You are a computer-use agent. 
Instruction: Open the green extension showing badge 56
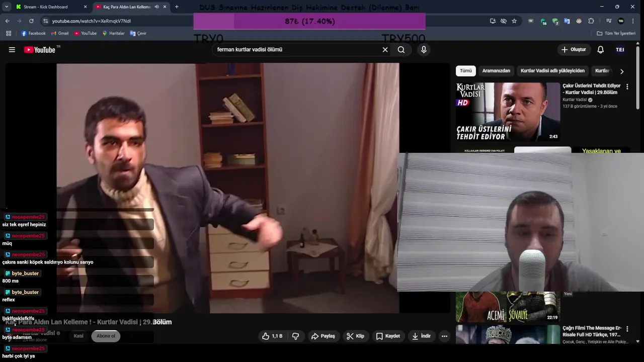point(543,21)
